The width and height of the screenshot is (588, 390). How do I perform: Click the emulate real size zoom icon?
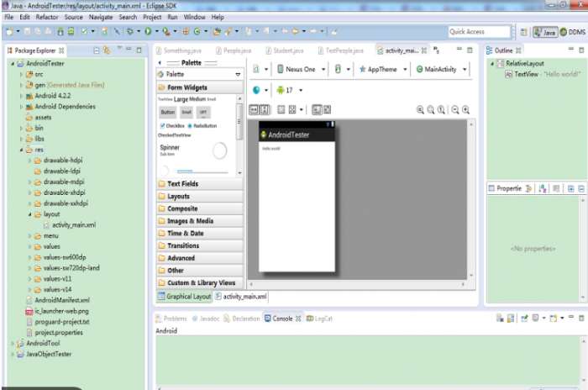pyautogui.click(x=420, y=109)
